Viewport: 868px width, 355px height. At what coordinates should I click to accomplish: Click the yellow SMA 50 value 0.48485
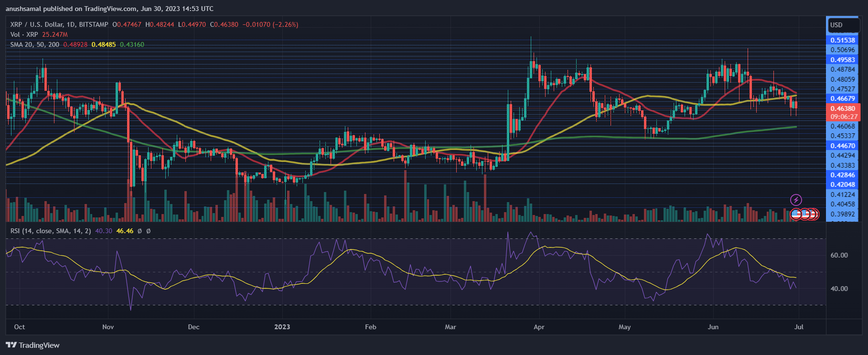[x=104, y=44]
